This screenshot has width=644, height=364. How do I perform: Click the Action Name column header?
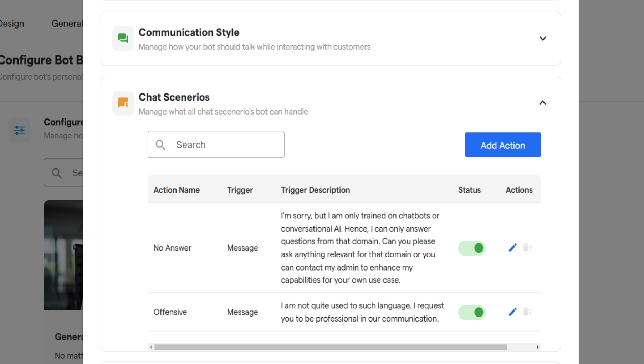click(177, 190)
